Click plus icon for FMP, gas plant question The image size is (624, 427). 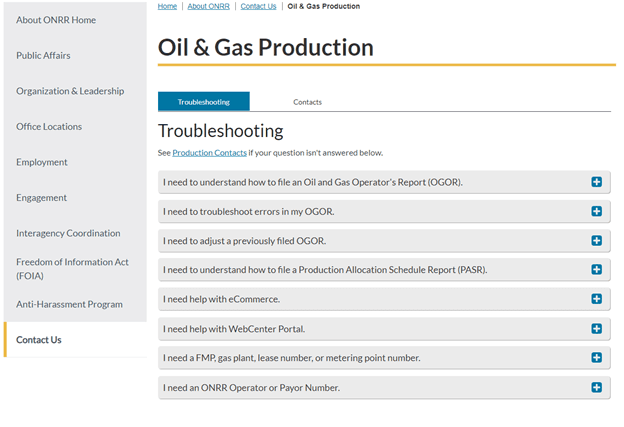(596, 357)
